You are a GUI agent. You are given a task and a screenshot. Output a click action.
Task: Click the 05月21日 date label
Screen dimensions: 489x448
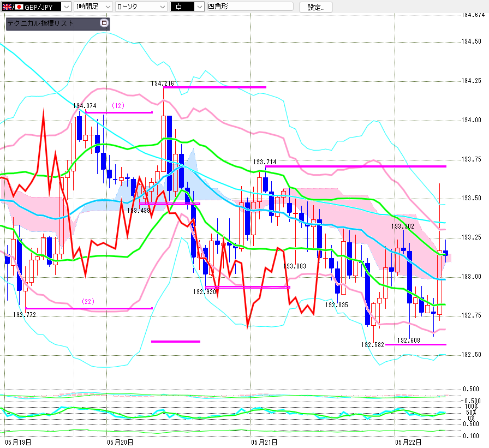(x=264, y=442)
